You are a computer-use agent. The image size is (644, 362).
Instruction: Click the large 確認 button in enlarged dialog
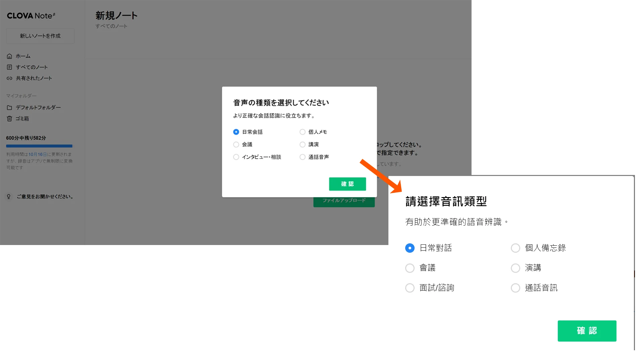click(x=587, y=331)
